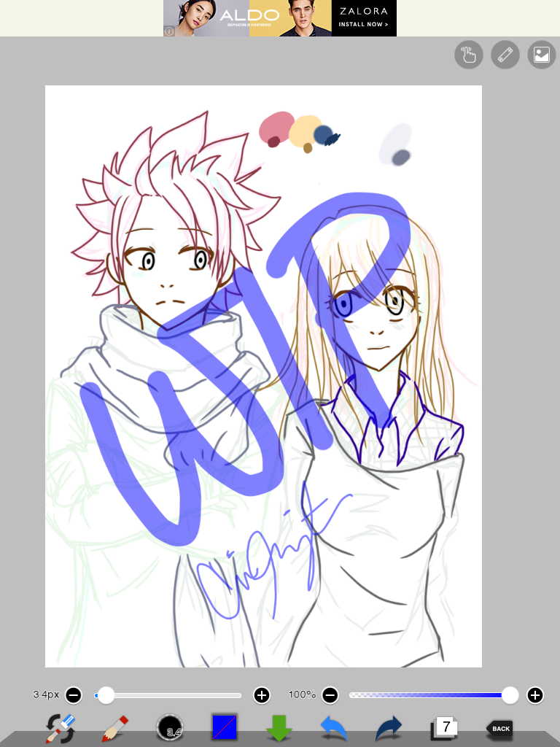Open the brush size preview circle

169,728
